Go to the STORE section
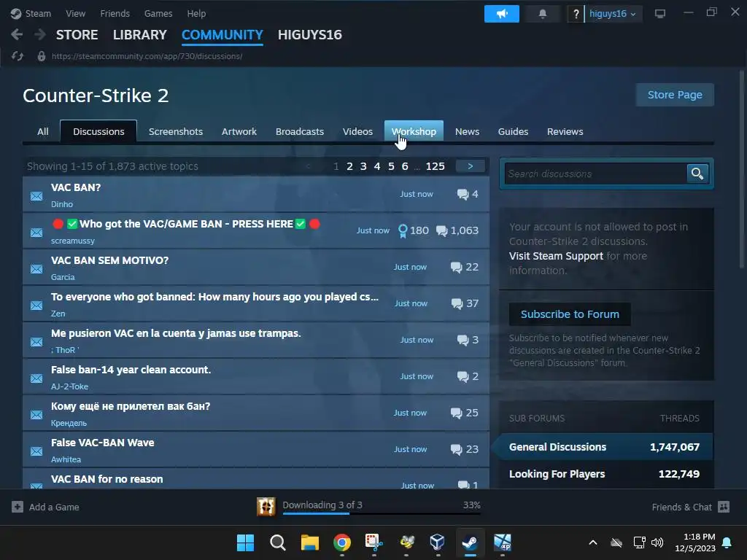The image size is (747, 560). (x=77, y=35)
